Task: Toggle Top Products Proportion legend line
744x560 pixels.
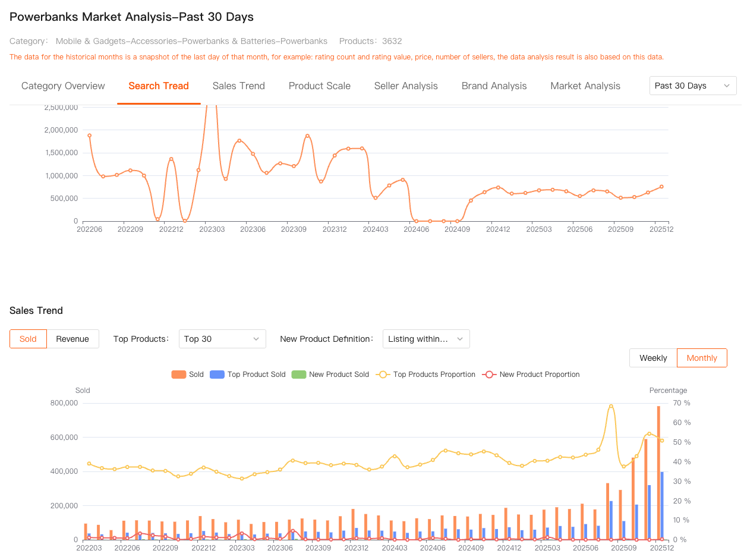Action: (x=426, y=375)
